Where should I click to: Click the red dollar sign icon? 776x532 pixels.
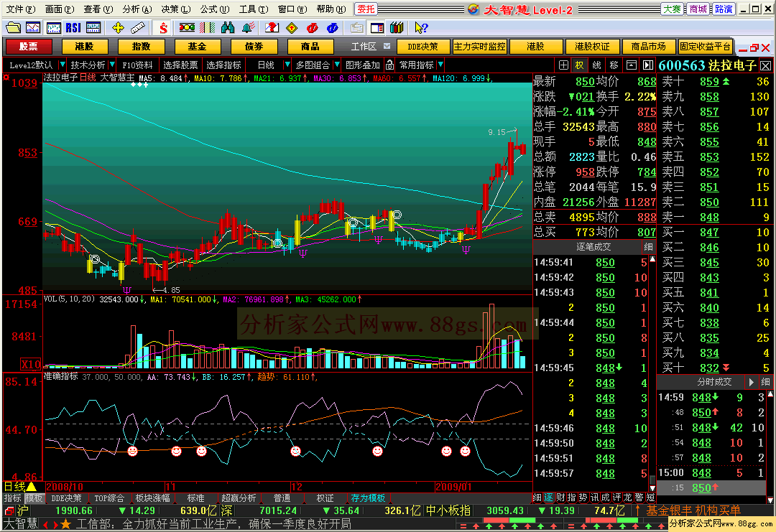click(163, 28)
